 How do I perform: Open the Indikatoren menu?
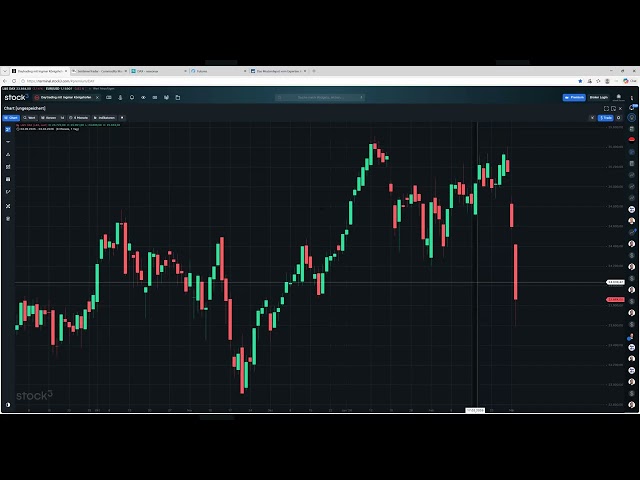coord(104,118)
